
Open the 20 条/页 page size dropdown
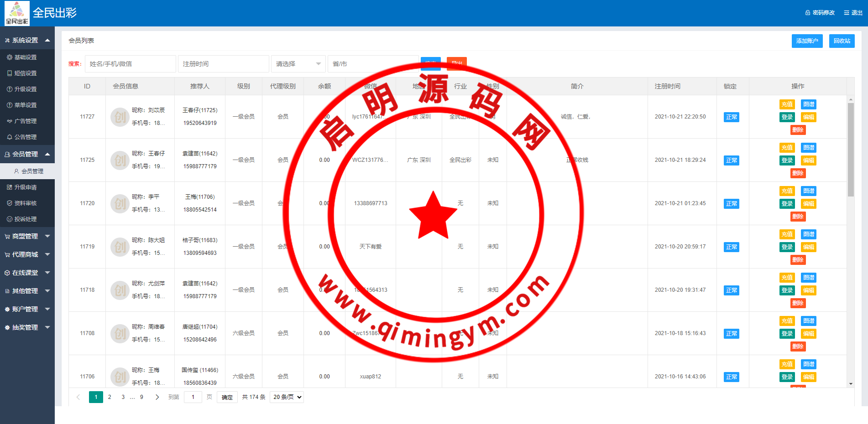pos(287,397)
